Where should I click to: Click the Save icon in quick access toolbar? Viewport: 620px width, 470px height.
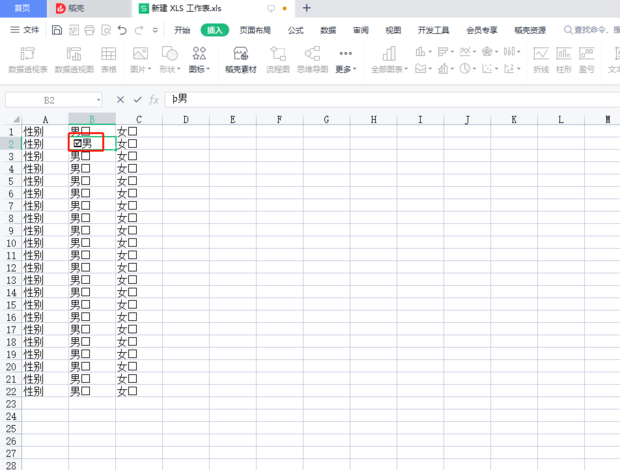(57, 30)
